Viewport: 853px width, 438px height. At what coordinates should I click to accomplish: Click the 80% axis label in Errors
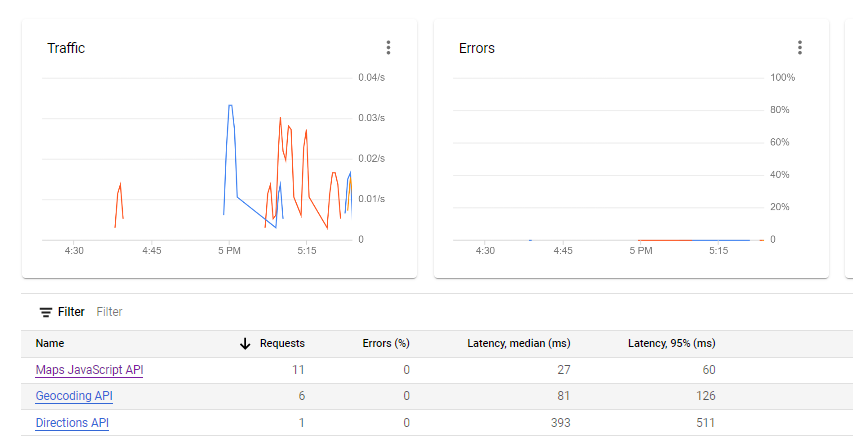point(780,110)
